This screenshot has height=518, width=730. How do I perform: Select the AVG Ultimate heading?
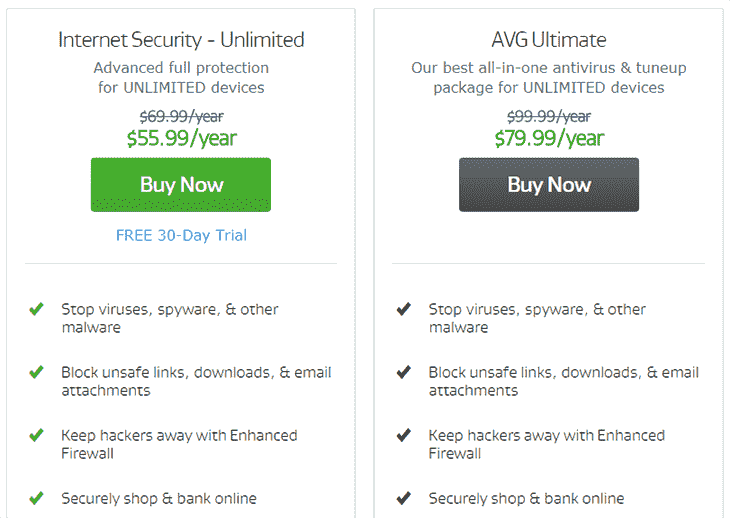pos(549,40)
